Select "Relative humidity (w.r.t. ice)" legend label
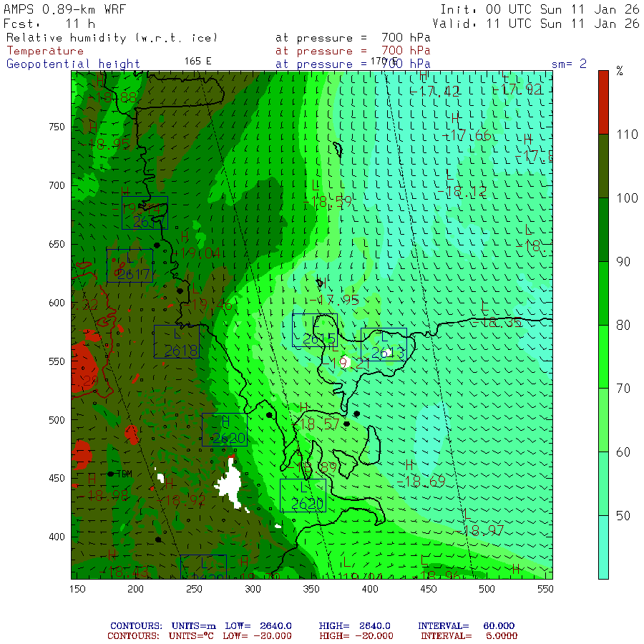 [112, 38]
